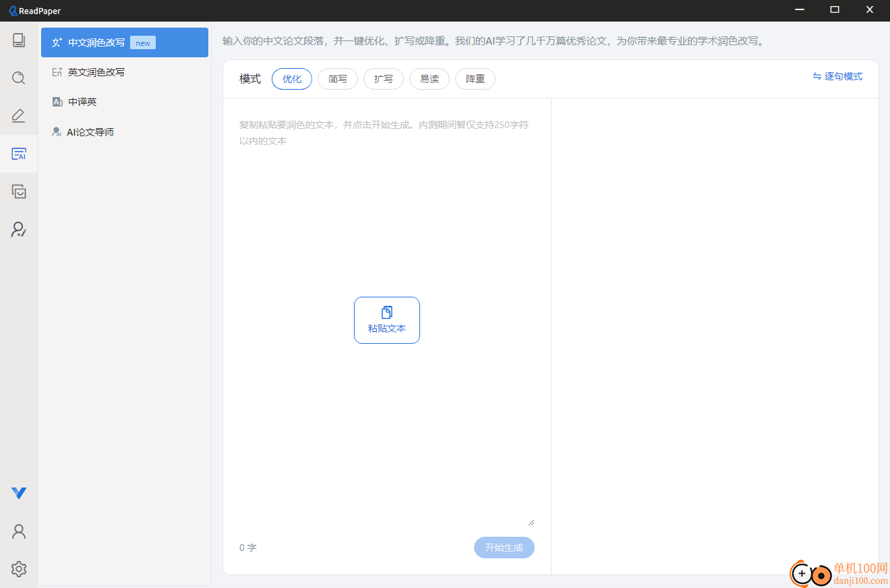Open the library book icon in sidebar
This screenshot has width=890, height=588.
click(x=19, y=40)
